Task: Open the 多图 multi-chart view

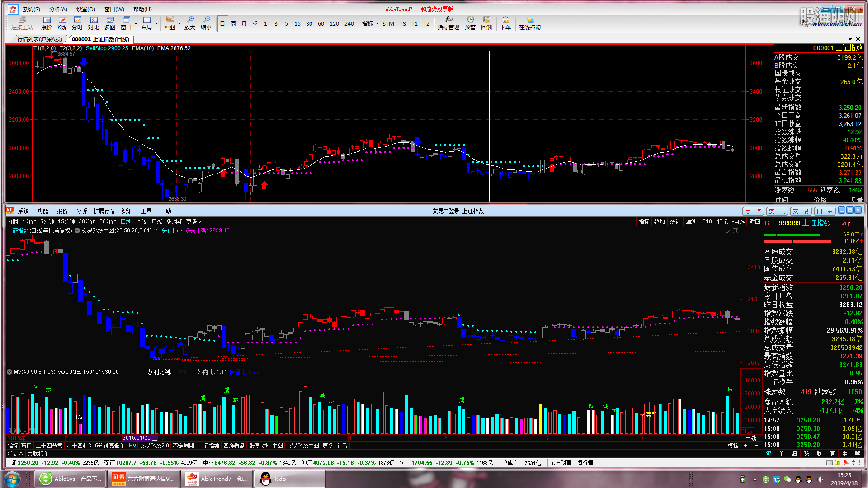Action: coord(110,23)
